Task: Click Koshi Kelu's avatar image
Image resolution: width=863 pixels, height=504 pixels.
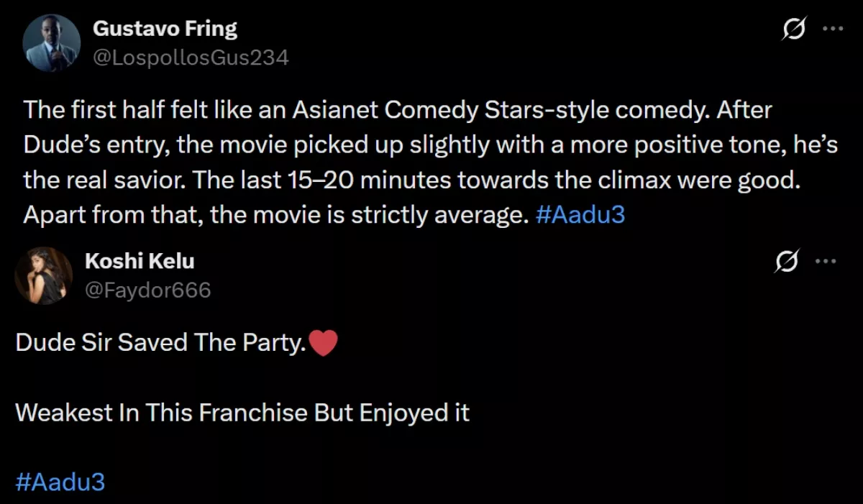Action: pyautogui.click(x=43, y=275)
